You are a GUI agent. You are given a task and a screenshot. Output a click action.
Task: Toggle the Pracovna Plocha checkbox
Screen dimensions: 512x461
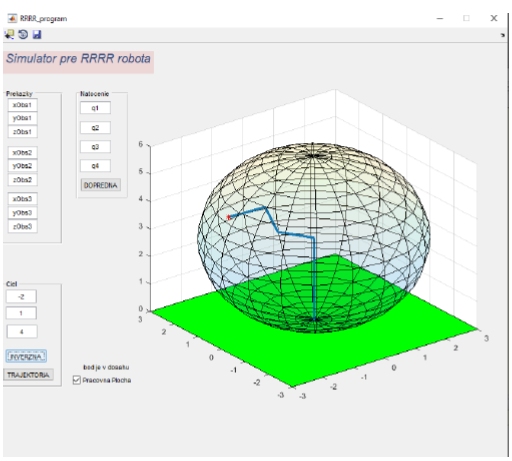click(77, 380)
